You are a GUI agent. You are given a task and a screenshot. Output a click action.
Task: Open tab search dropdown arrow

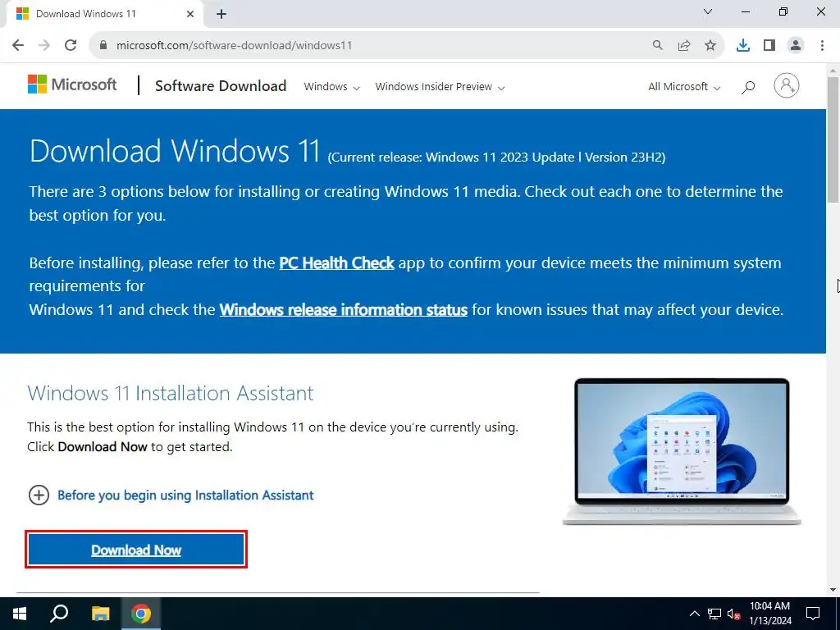[x=708, y=11]
